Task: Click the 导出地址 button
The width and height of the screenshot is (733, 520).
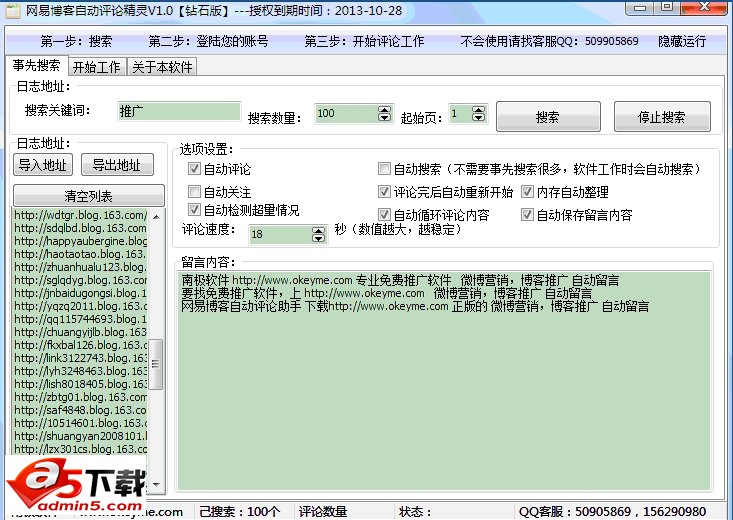Action: (117, 165)
